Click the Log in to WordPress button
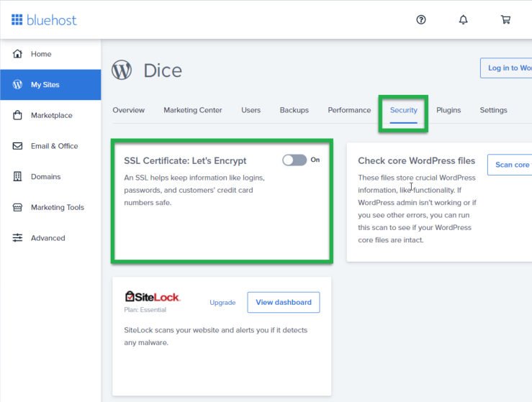532x402 pixels. pos(507,68)
